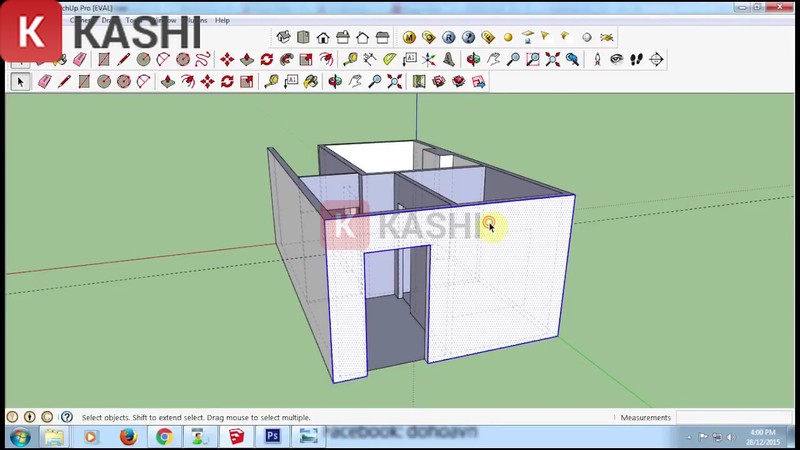Open the Help menu

[x=222, y=20]
